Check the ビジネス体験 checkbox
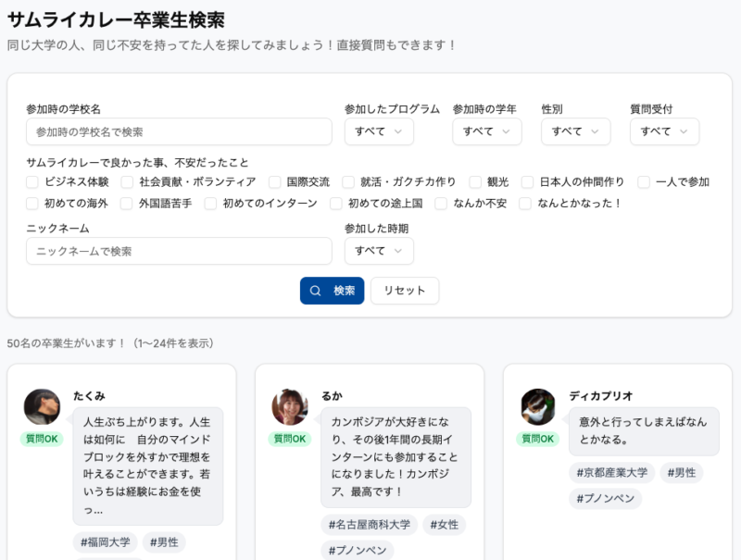The height and width of the screenshot is (560, 741). [32, 182]
